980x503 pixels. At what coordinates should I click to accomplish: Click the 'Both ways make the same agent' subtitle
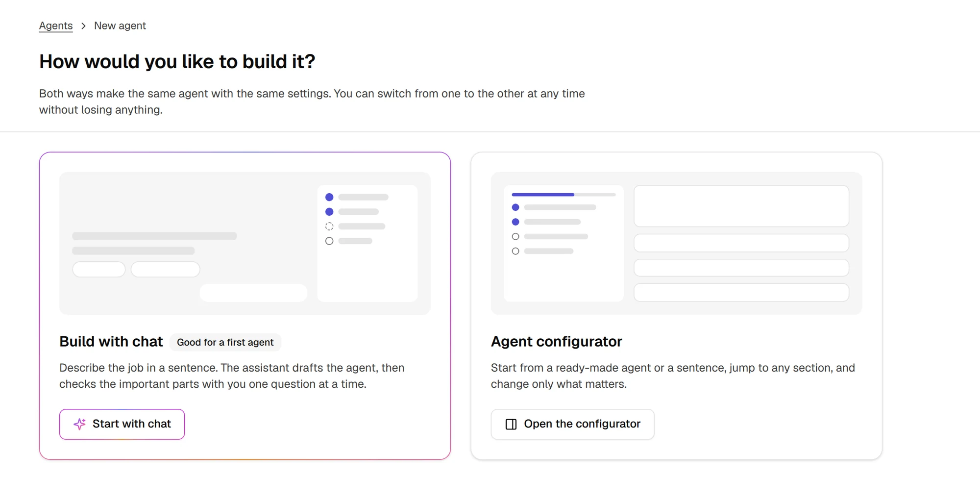coord(312,101)
